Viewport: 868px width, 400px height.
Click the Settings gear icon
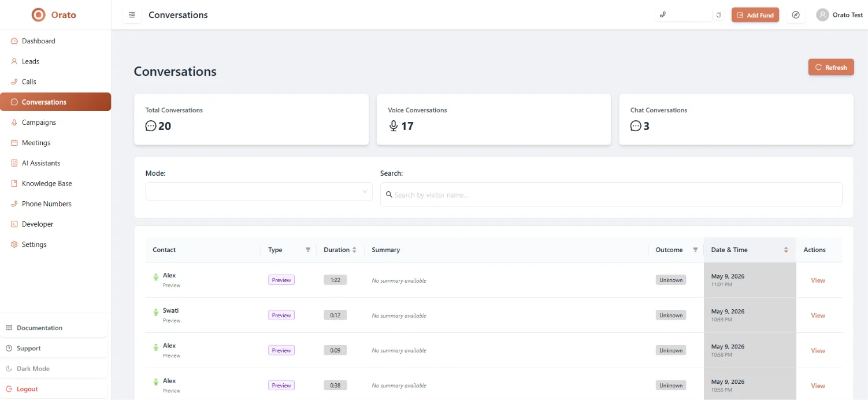click(x=14, y=245)
